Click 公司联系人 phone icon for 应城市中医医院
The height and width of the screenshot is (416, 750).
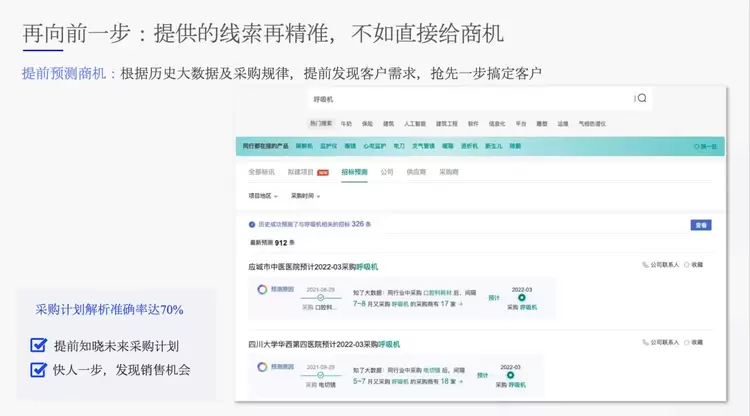pos(646,265)
